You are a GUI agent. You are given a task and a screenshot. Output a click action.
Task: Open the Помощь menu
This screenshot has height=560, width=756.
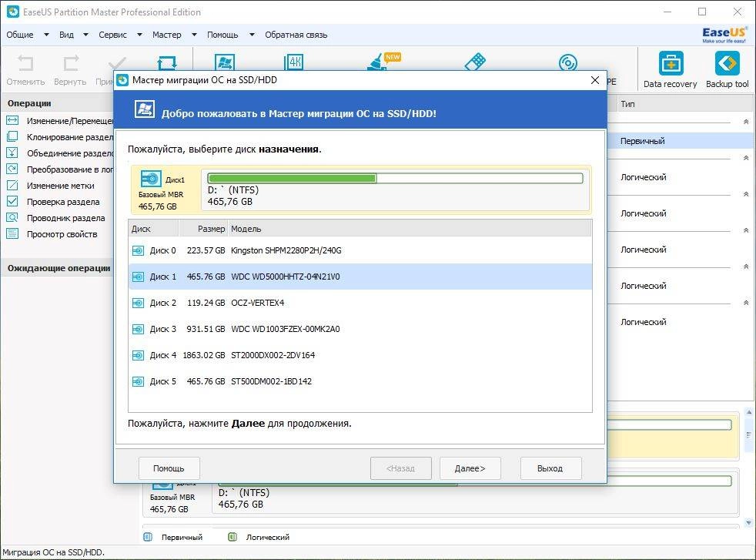[x=222, y=35]
